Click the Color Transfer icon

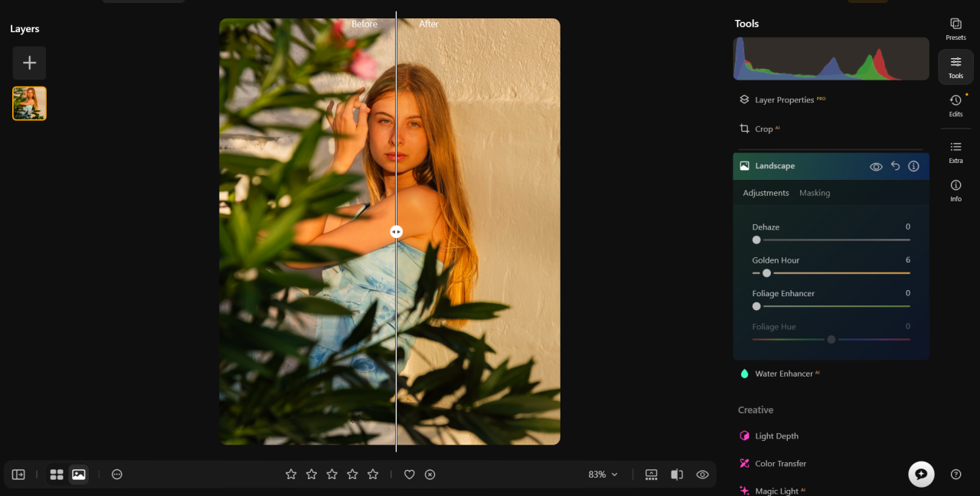coord(744,464)
